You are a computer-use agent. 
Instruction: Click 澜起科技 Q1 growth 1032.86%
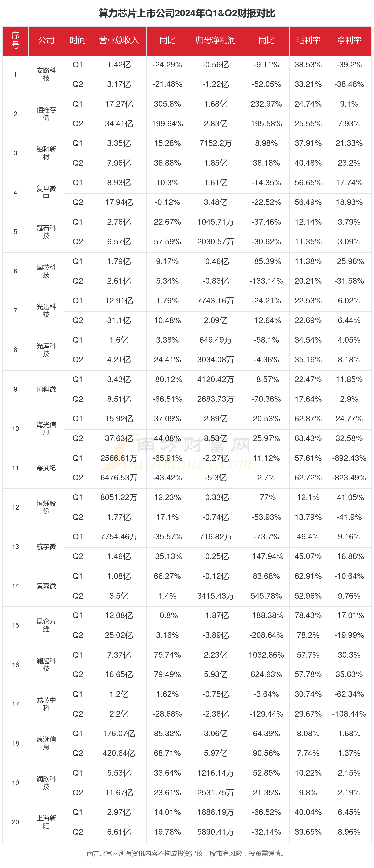pos(266,655)
